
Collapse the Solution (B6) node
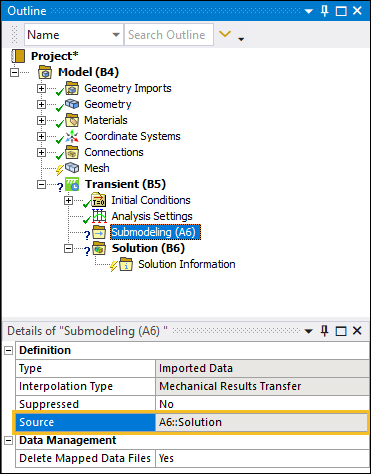tap(68, 248)
